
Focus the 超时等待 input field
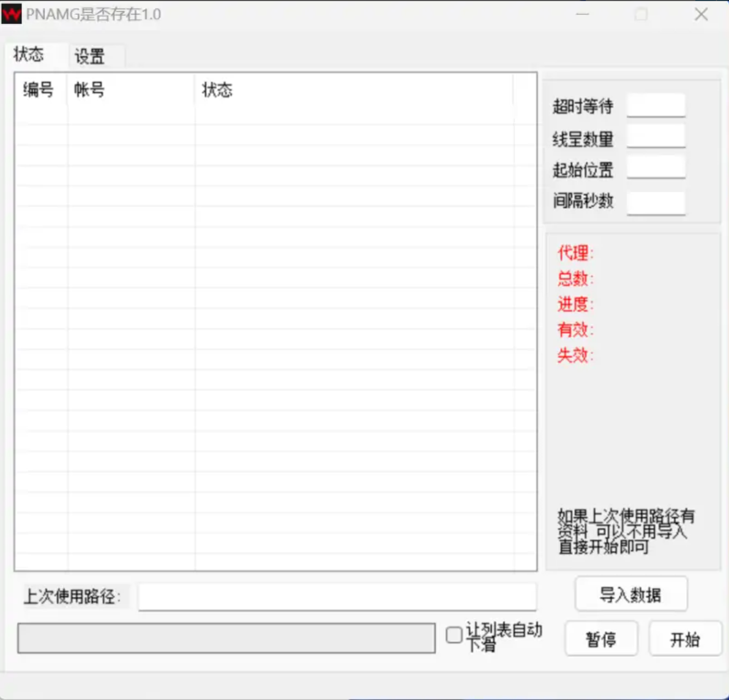[656, 105]
